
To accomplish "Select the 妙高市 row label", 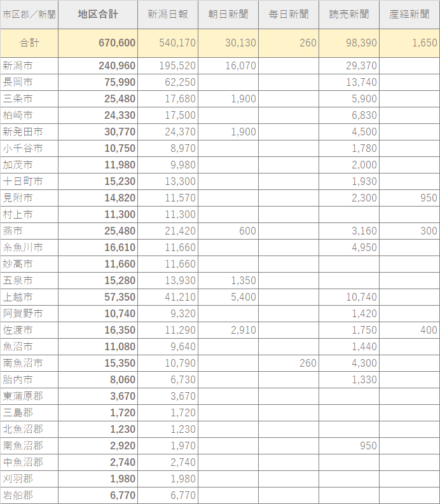I will pyautogui.click(x=18, y=264).
